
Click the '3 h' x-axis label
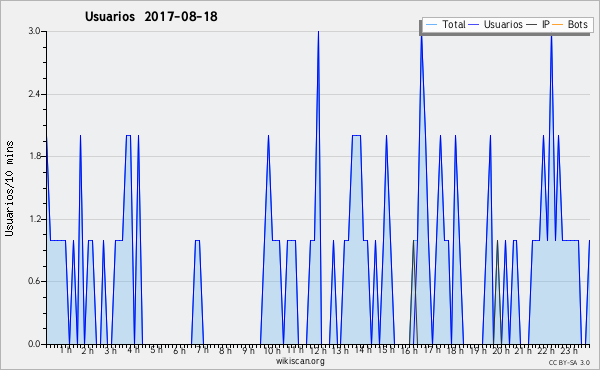pos(111,350)
